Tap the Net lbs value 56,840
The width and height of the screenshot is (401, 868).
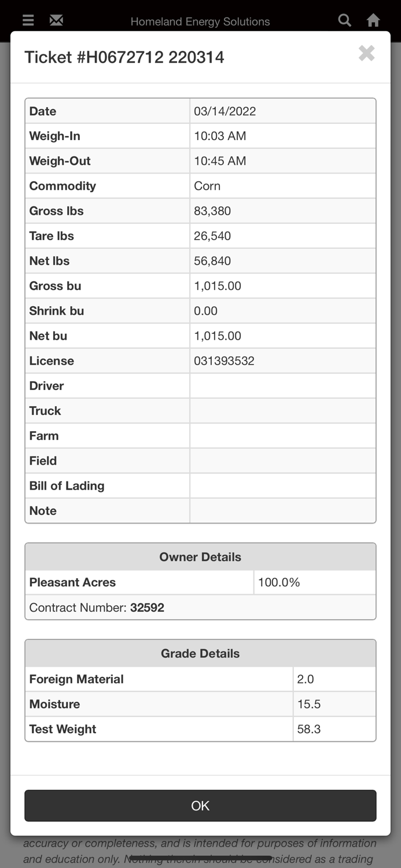point(212,260)
